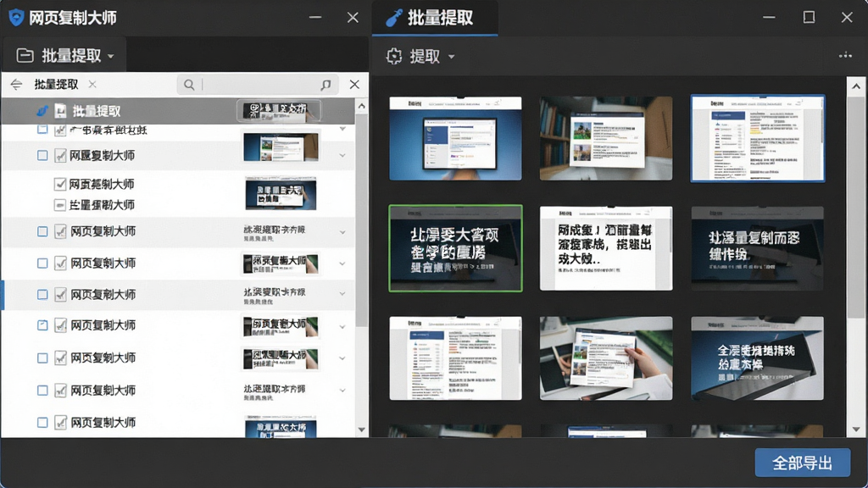The image size is (868, 488).
Task: Click the pin icon at search box end
Action: pyautogui.click(x=326, y=85)
